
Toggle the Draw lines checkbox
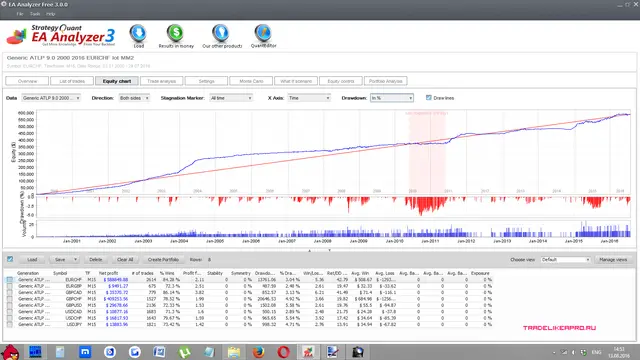[x=429, y=98]
